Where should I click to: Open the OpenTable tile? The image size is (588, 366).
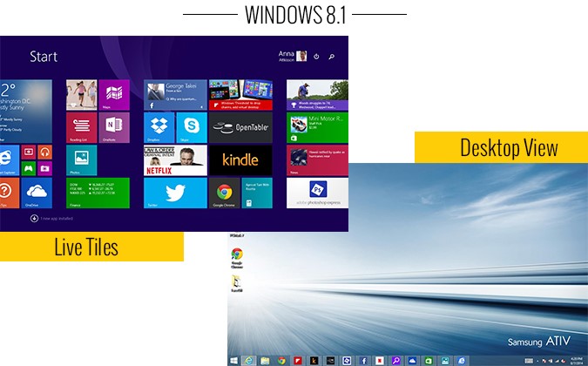(x=240, y=127)
